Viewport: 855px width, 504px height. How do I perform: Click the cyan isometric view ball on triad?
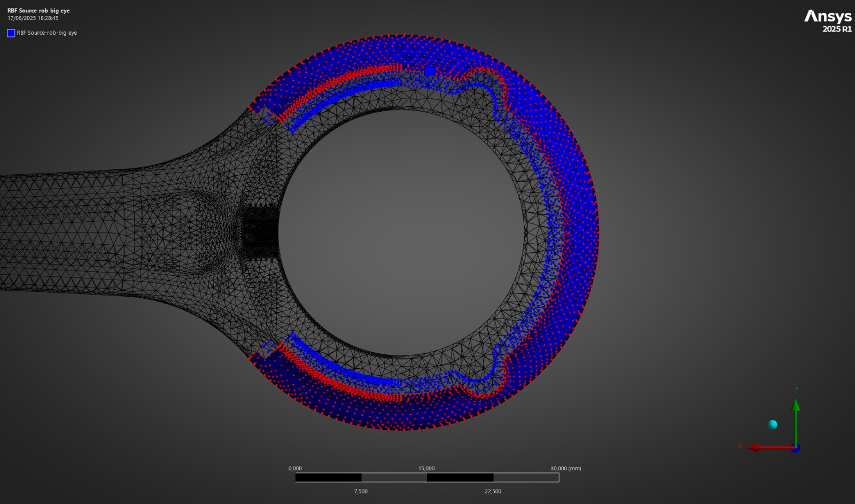(x=773, y=425)
